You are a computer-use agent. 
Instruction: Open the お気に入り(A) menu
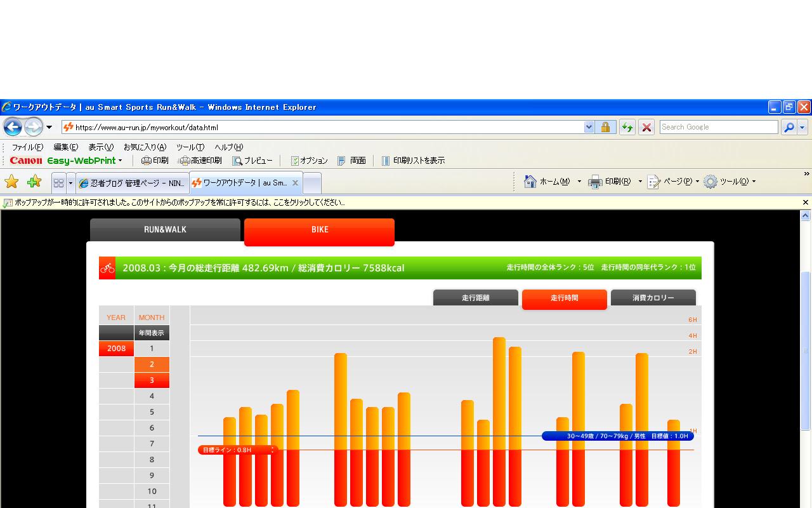[x=145, y=147]
